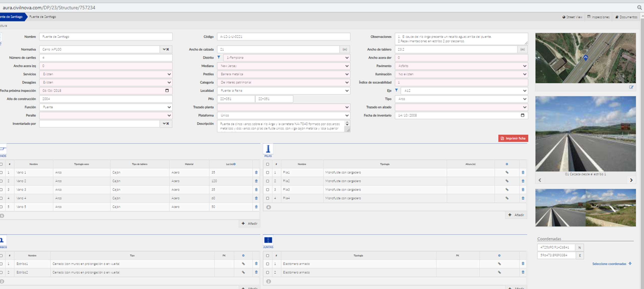Delete Pila1 with trash icon
Screen dimensions: 644x289
(x=523, y=172)
